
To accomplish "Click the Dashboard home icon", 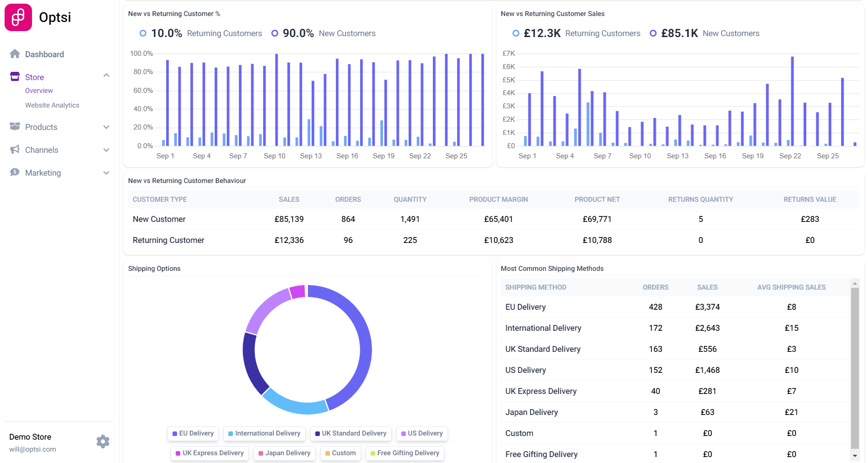I will (15, 54).
